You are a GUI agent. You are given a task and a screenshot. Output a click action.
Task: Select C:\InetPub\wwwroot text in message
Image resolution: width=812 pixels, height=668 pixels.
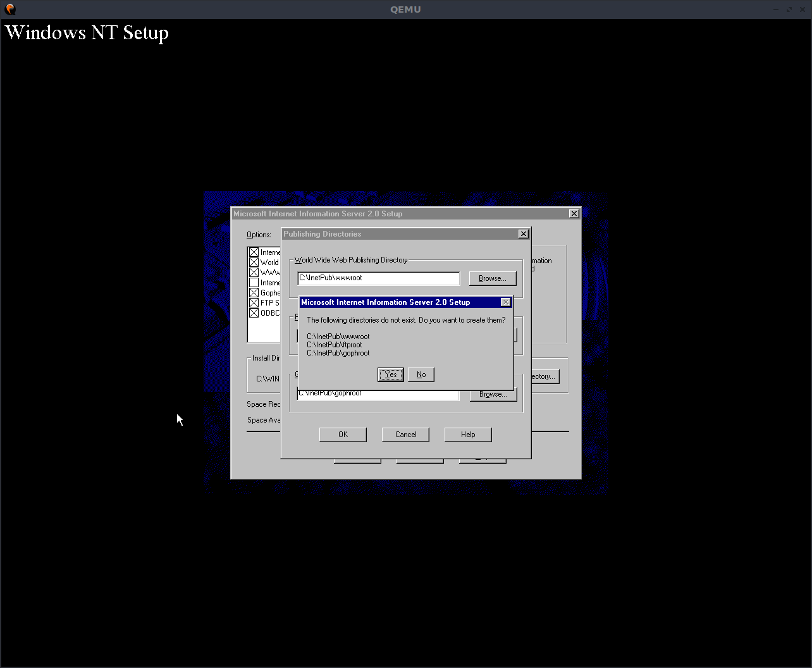(x=338, y=337)
